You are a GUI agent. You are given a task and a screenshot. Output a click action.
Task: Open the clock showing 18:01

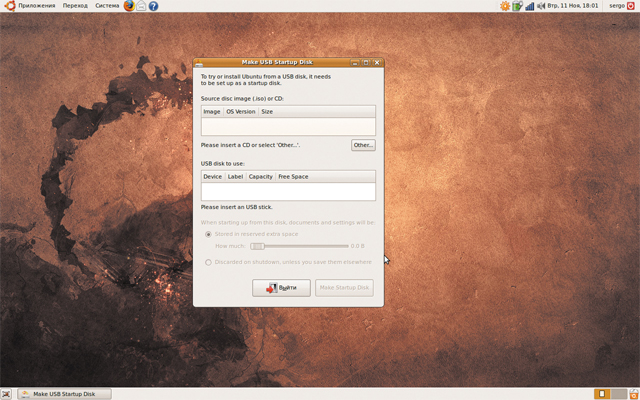pos(573,6)
